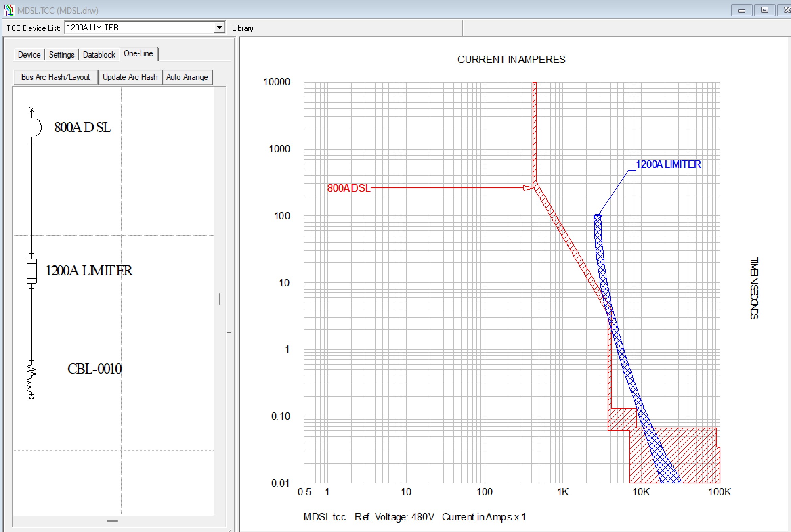Switch to the Datablock tab
The height and width of the screenshot is (532, 791).
99,54
